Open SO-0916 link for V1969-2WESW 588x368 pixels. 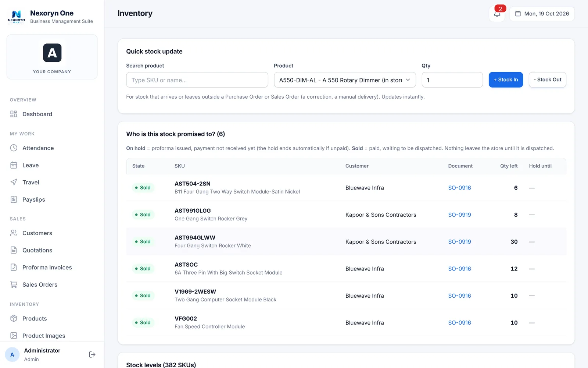tap(459, 296)
